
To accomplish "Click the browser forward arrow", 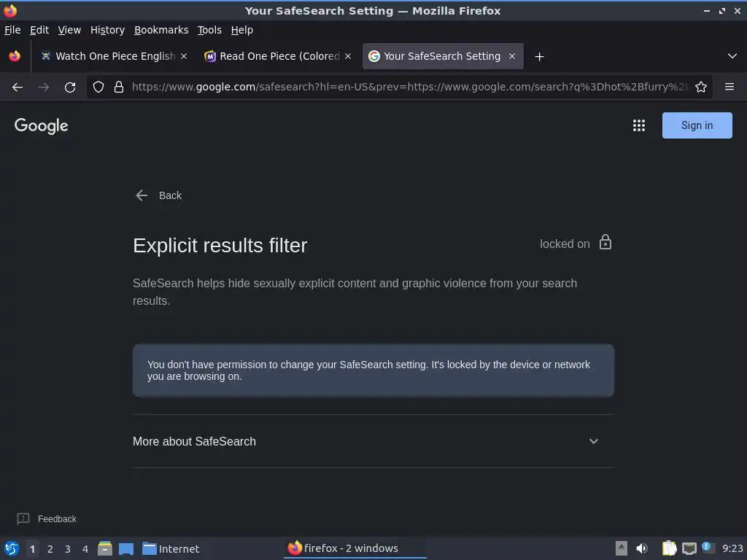I will [x=44, y=87].
